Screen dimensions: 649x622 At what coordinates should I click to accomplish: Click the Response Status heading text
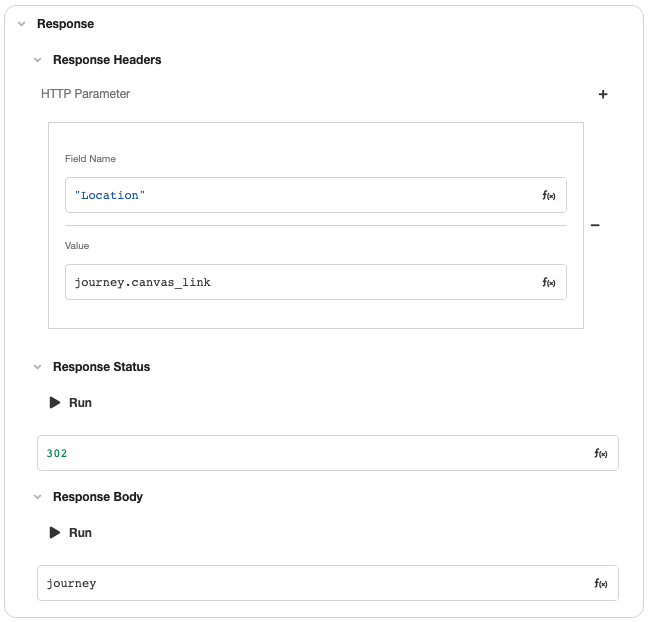point(101,367)
